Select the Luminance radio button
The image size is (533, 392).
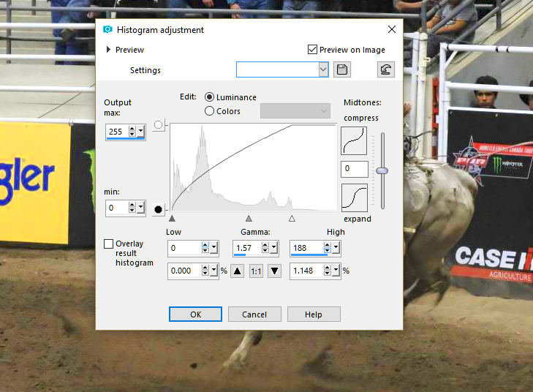(210, 97)
